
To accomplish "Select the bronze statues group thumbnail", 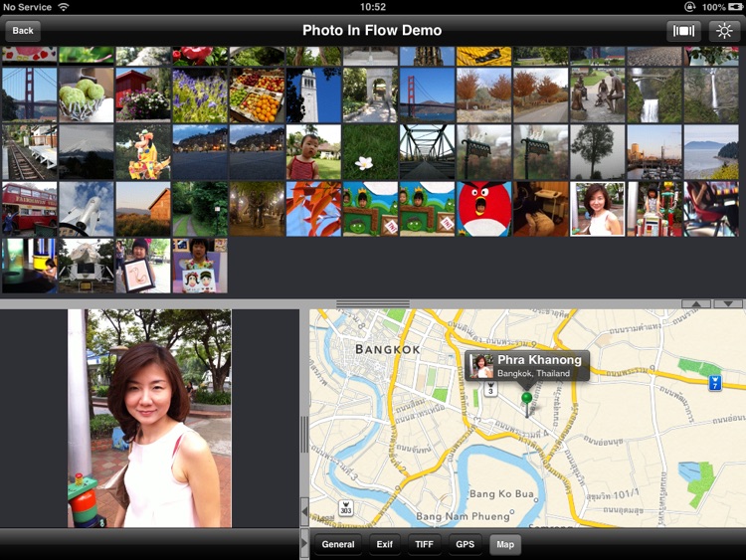I will [598, 95].
